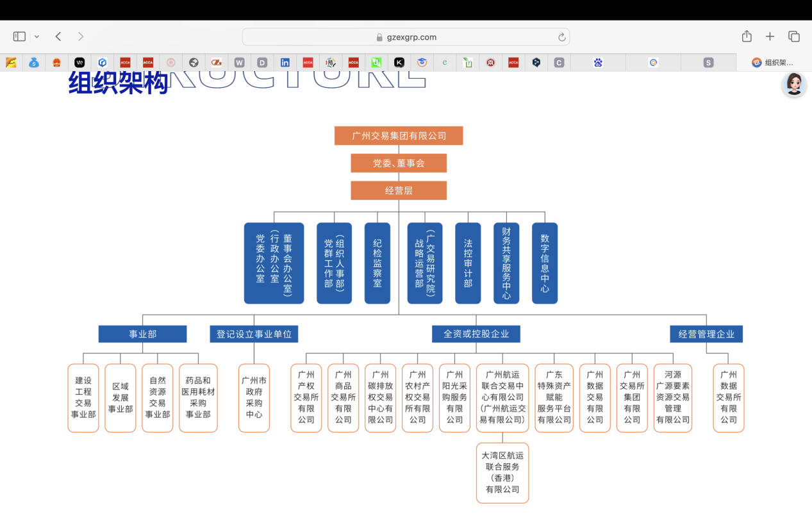The height and width of the screenshot is (528, 812).
Task: Go forward with the forward arrow
Action: [81, 37]
